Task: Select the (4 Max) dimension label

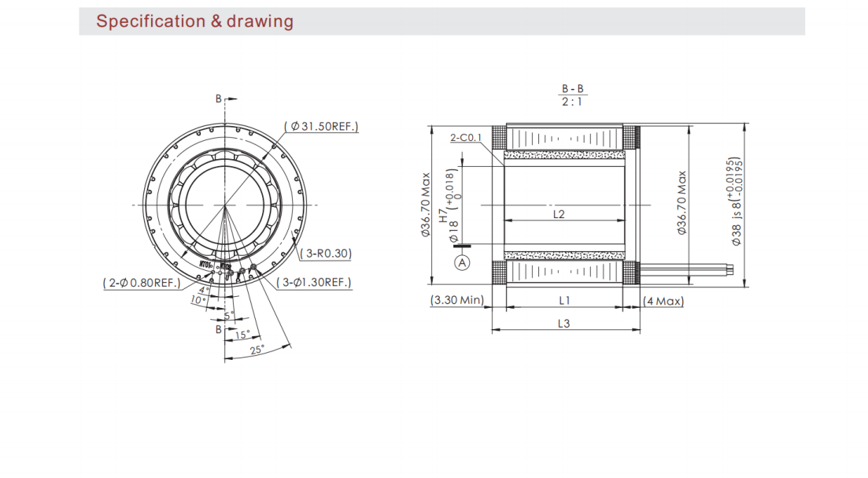Action: coord(663,301)
